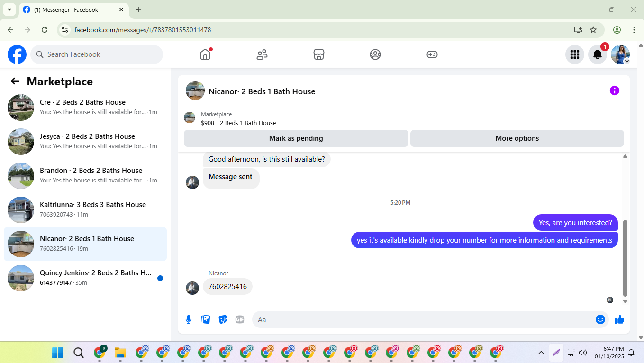The height and width of the screenshot is (363, 644).
Task: Click the chat scrollbar thumb
Action: (625, 258)
